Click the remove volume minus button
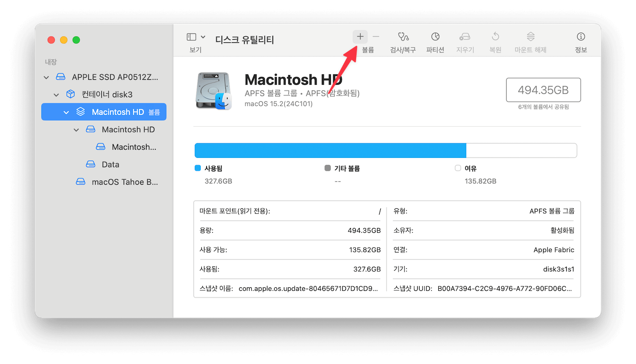 tap(376, 37)
